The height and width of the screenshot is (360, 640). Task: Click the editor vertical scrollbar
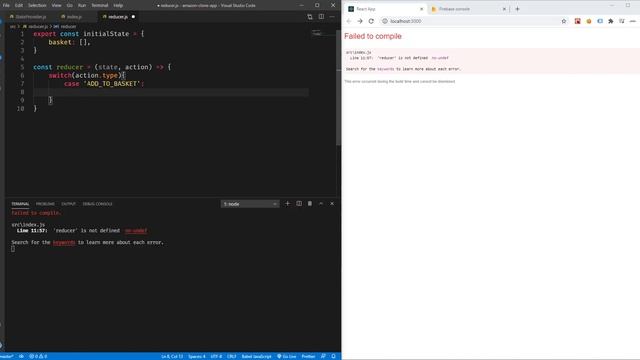click(x=338, y=87)
